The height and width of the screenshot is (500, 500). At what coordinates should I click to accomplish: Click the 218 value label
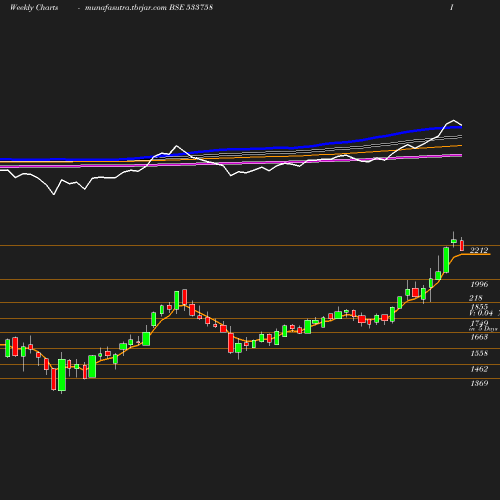[476, 298]
